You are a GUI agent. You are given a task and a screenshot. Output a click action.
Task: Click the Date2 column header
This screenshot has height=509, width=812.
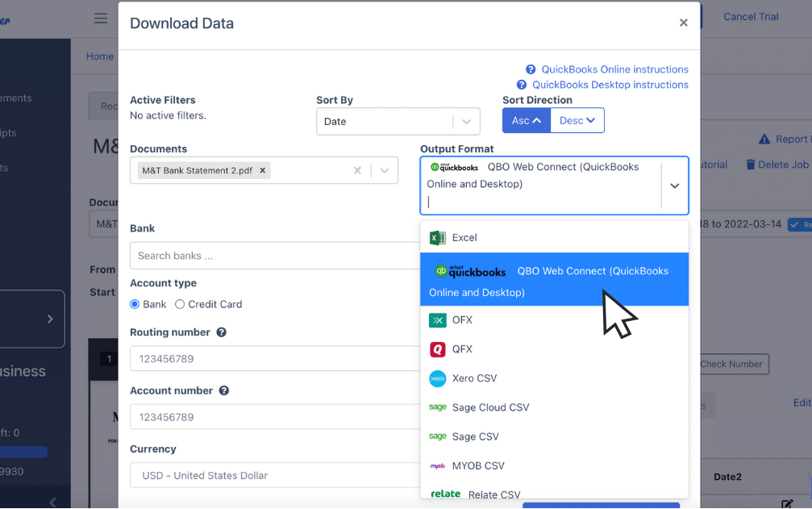[727, 477]
